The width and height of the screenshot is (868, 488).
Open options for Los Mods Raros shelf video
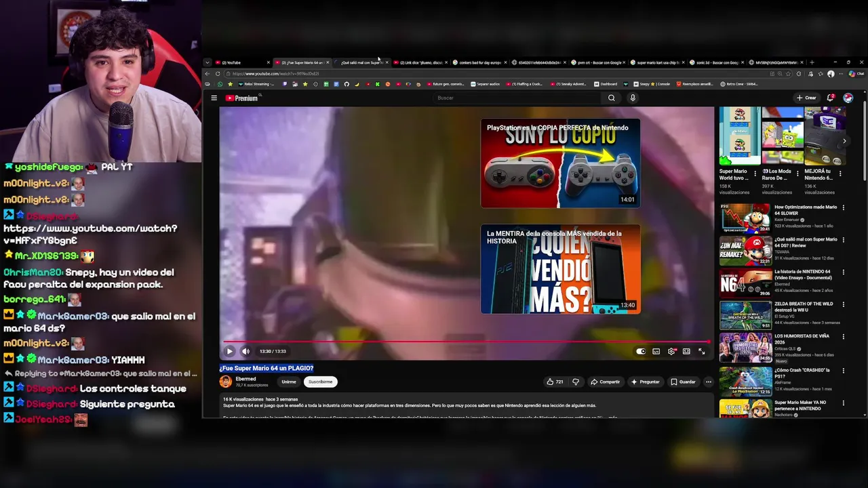coord(797,174)
